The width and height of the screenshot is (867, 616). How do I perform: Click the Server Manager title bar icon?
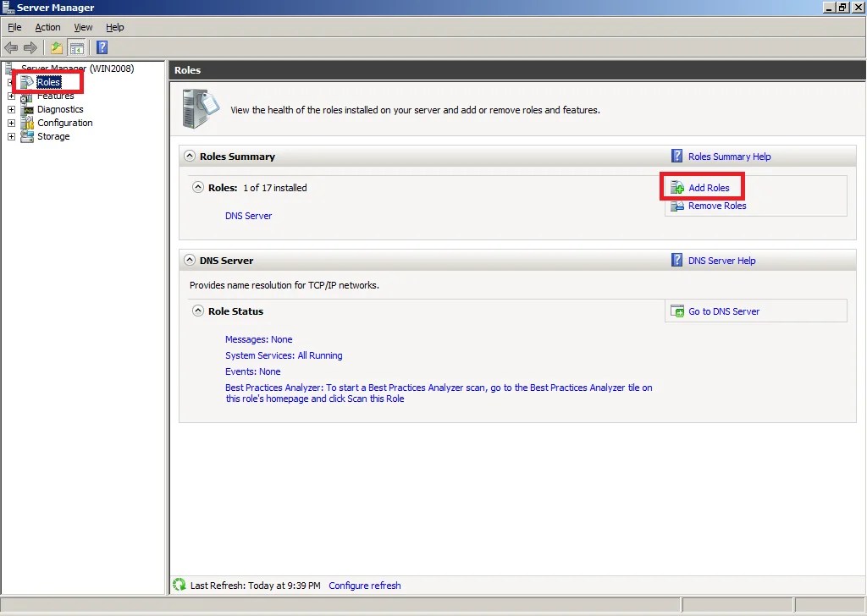click(x=8, y=7)
